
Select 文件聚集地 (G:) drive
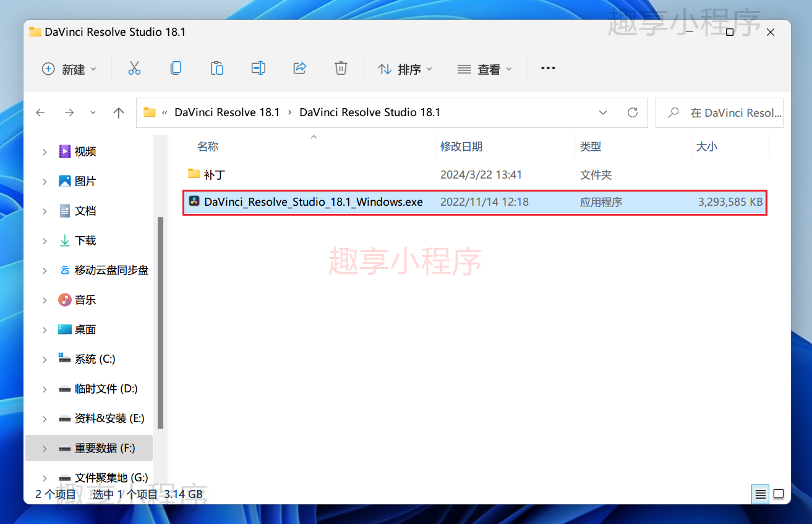(x=111, y=478)
